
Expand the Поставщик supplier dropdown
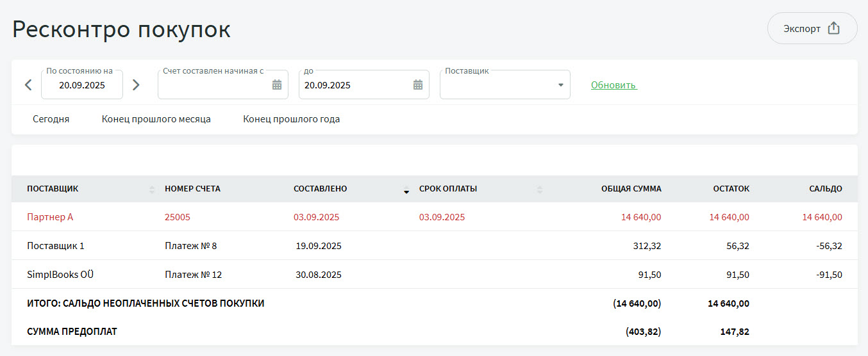click(560, 85)
